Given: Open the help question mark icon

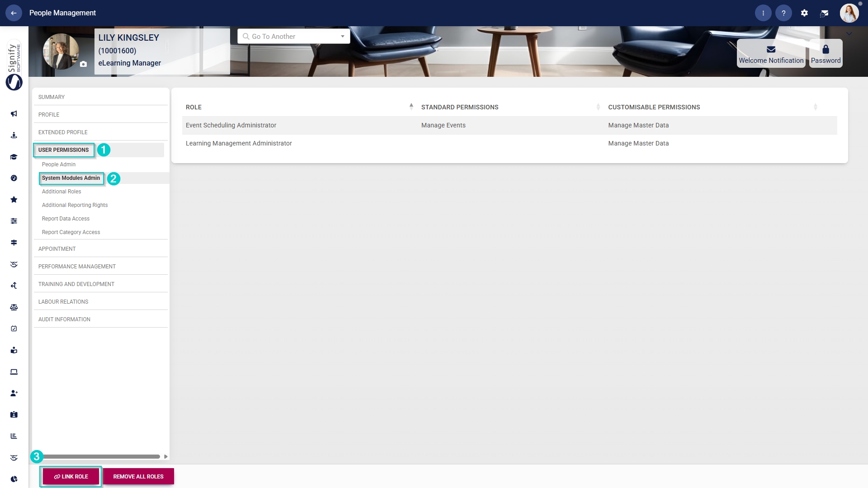Looking at the screenshot, I should pos(783,13).
